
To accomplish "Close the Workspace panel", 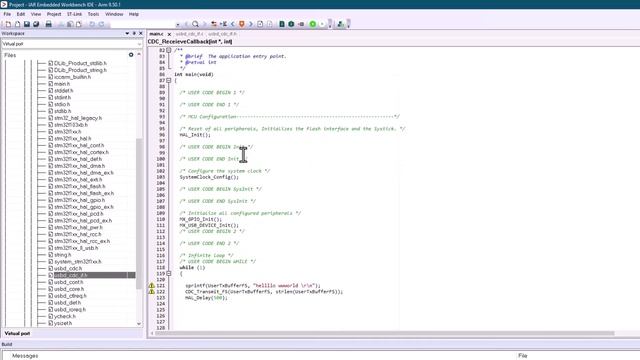I will [x=141, y=33].
